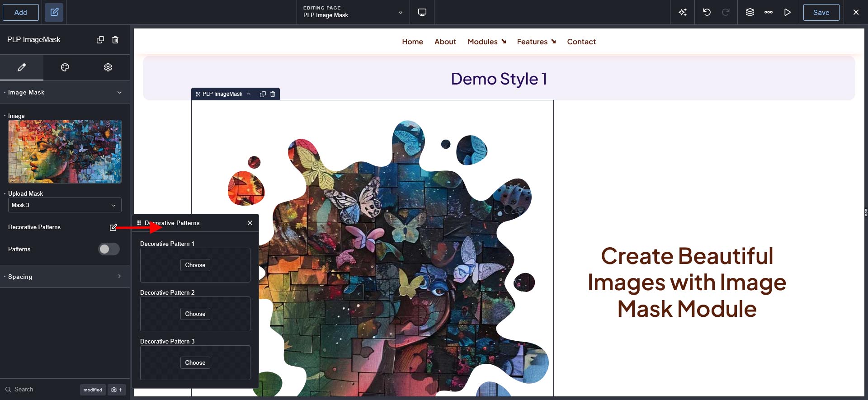Choose image for Decorative Pattern 3
Viewport: 868px width, 400px height.
coord(195,362)
